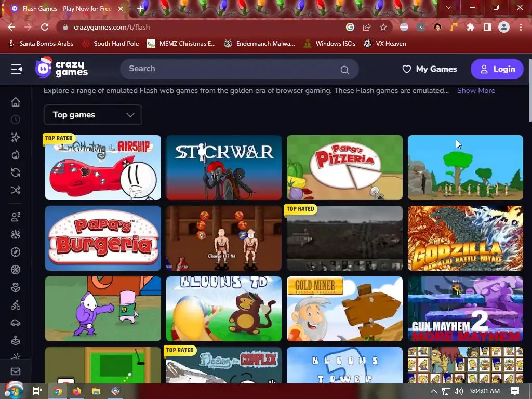The image size is (532, 399).
Task: Open Chrome profile avatar
Action: pyautogui.click(x=504, y=27)
